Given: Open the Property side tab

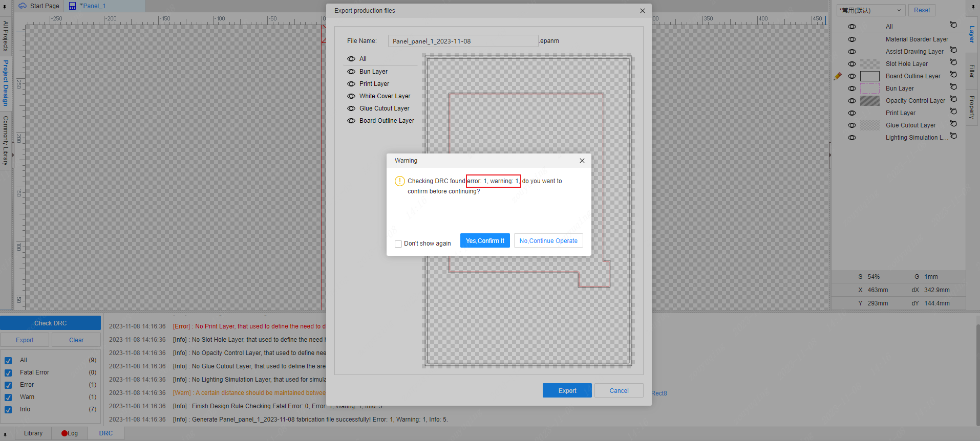Looking at the screenshot, I should (972, 107).
